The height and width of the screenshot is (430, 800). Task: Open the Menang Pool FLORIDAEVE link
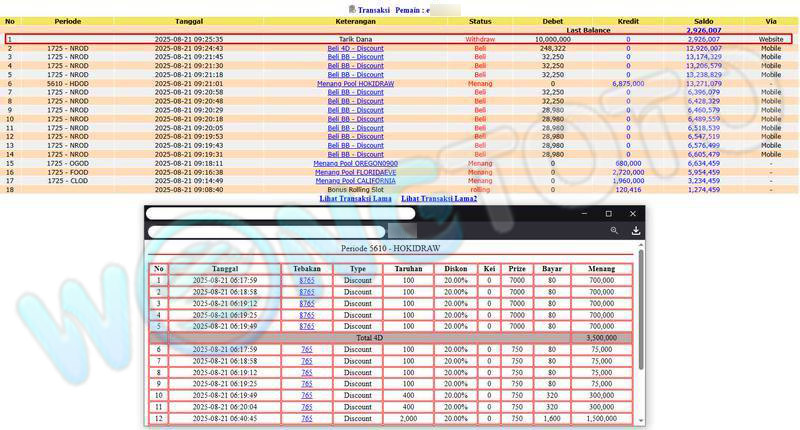pos(355,172)
